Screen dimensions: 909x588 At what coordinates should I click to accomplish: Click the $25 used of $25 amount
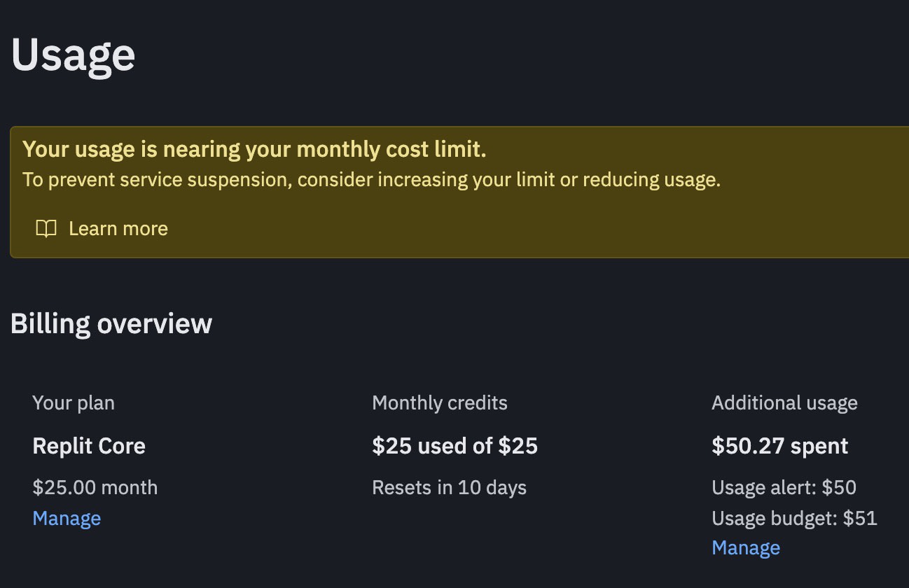pyautogui.click(x=455, y=446)
